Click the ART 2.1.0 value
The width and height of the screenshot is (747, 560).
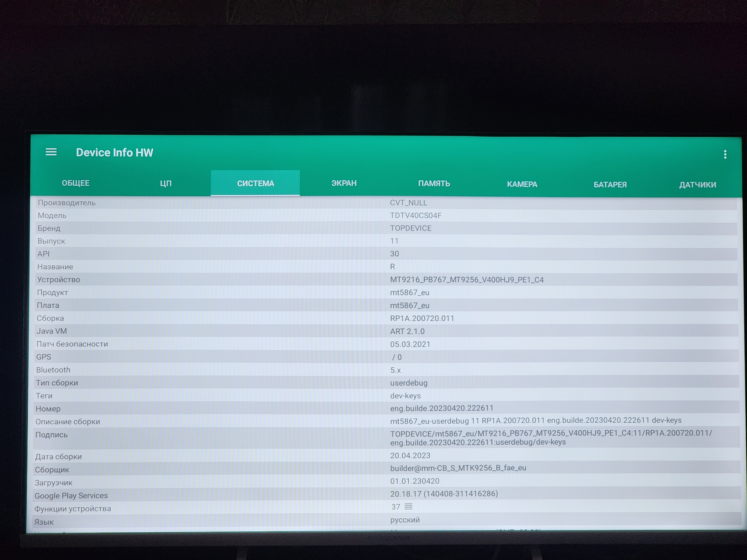tap(407, 331)
